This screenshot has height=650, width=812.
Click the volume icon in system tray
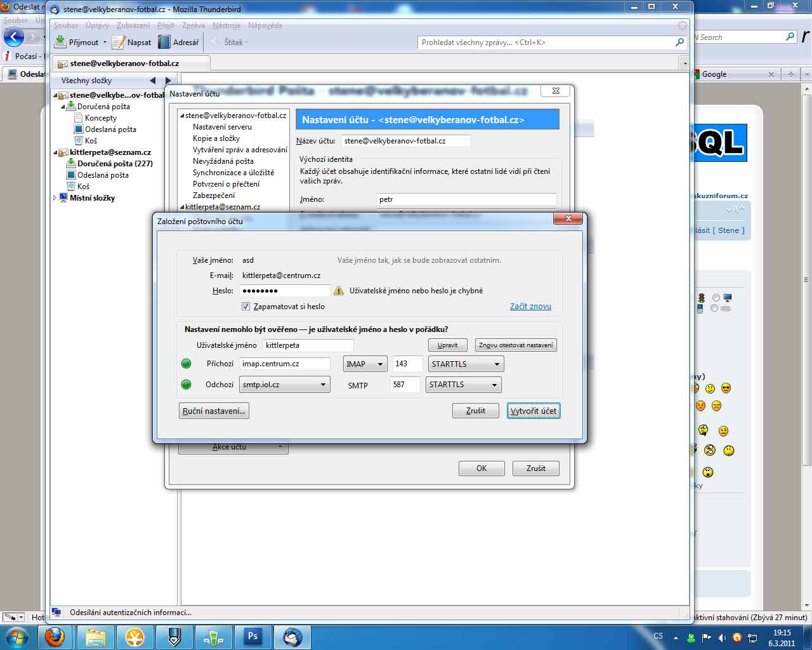(x=721, y=637)
